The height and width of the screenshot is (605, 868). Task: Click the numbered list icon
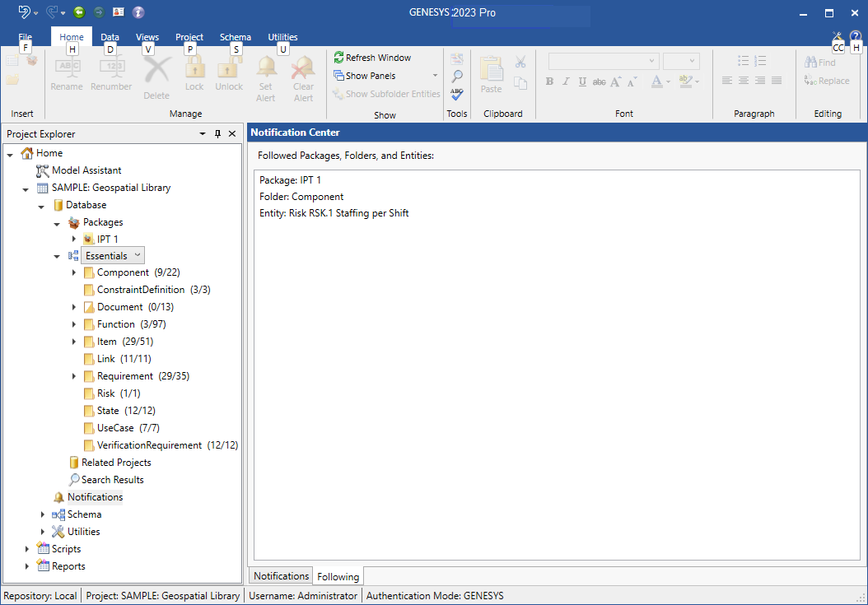click(x=760, y=60)
